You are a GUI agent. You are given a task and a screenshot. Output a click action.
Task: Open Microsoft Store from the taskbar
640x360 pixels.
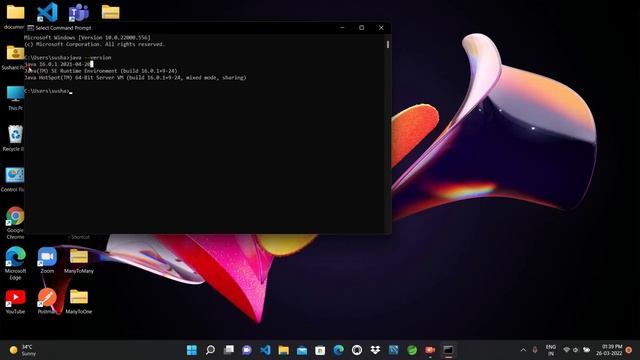click(x=320, y=350)
